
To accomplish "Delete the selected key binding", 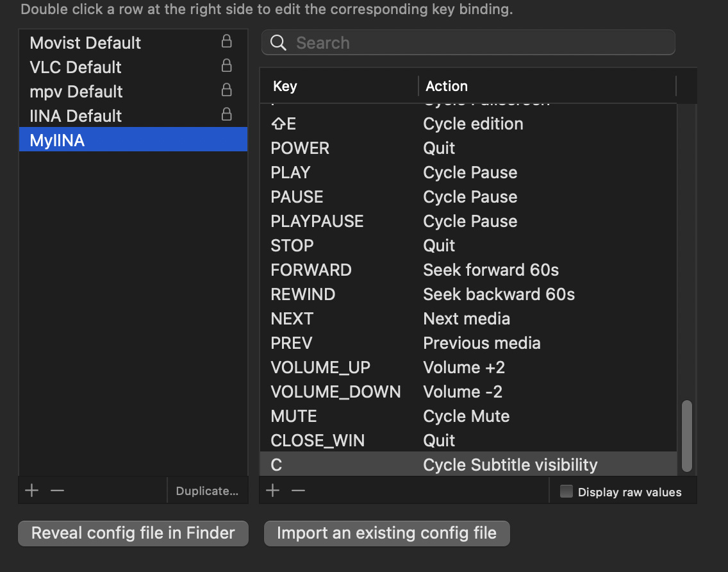I will [298, 491].
